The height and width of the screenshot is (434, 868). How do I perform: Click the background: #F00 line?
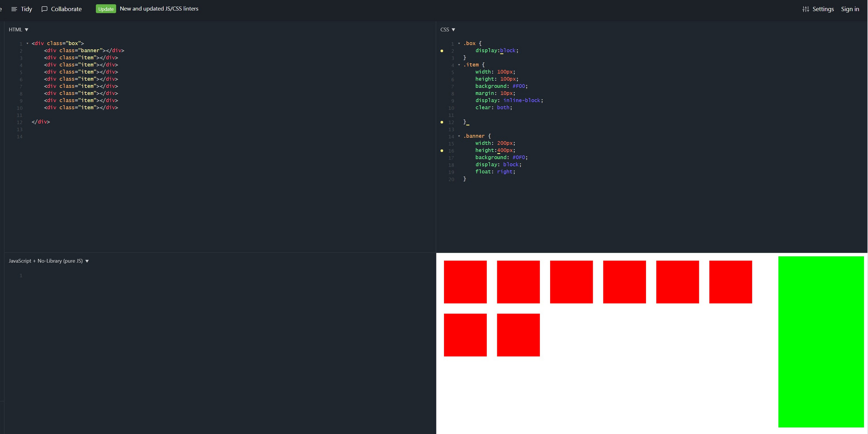(501, 86)
